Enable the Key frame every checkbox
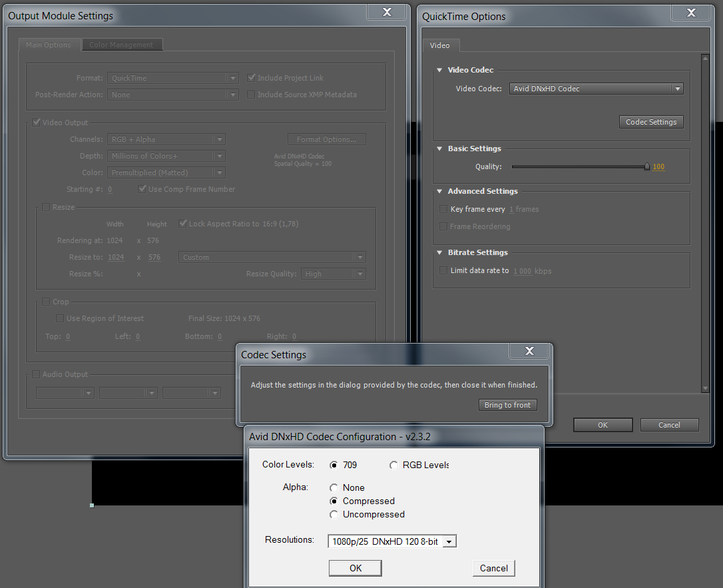The image size is (723, 588). pyautogui.click(x=443, y=209)
